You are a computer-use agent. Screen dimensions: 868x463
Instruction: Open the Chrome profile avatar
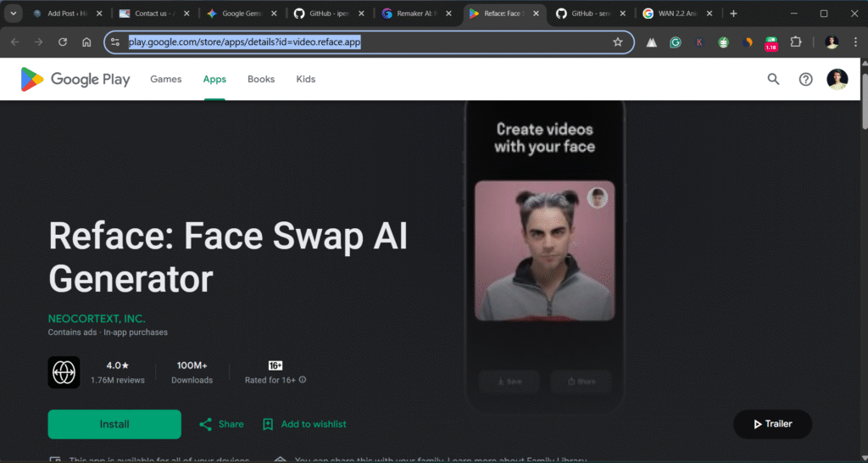[832, 42]
